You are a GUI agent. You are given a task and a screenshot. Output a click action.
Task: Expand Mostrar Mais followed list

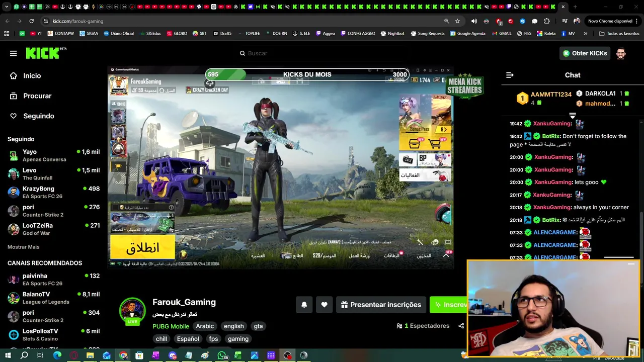(23, 247)
